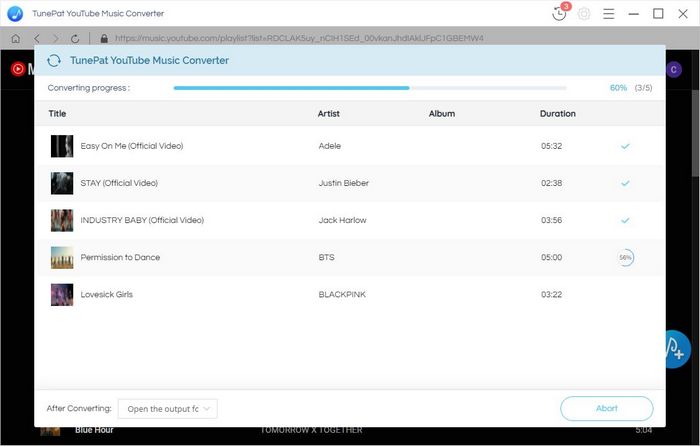The width and height of the screenshot is (700, 446).
Task: Click the overall converting progress bar
Action: [x=370, y=88]
